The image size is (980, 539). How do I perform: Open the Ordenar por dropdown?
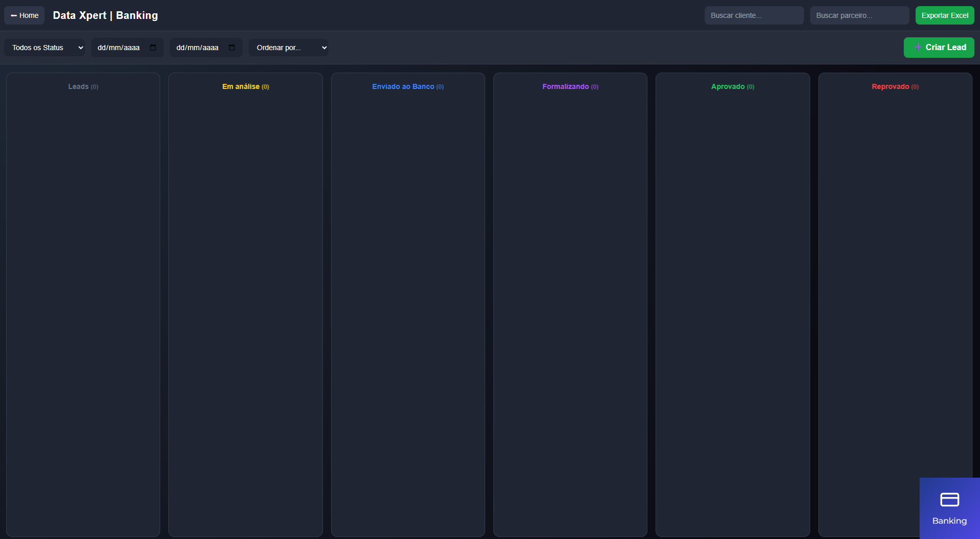[289, 48]
